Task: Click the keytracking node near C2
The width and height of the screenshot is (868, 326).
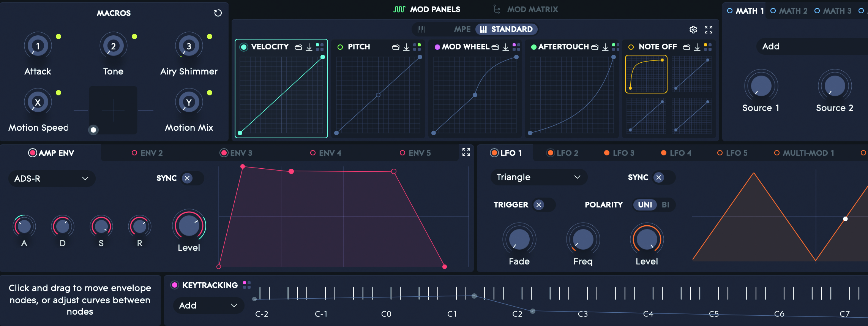Action: (x=533, y=311)
